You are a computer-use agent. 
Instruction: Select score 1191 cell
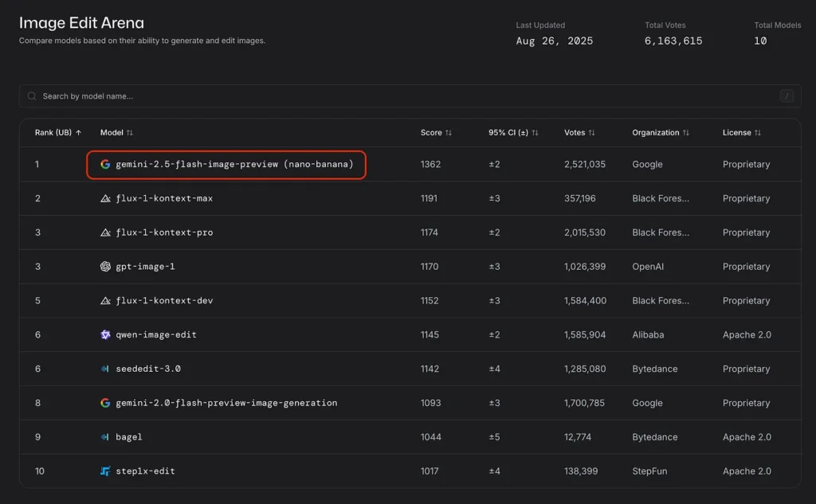pyautogui.click(x=429, y=198)
